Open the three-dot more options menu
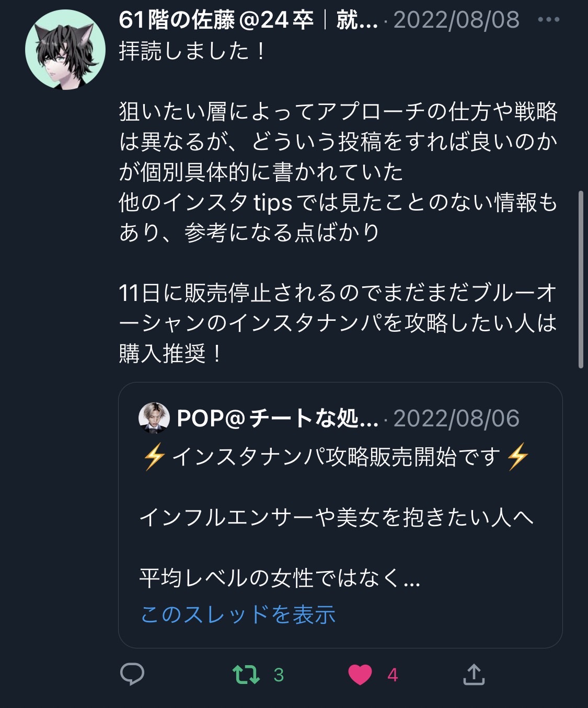The width and height of the screenshot is (588, 708). [x=549, y=20]
